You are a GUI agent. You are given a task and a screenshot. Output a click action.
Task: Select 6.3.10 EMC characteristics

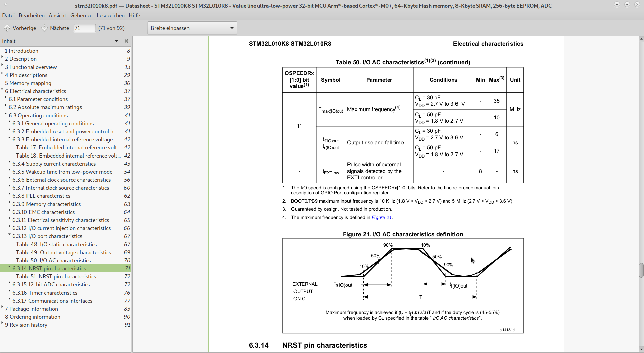tap(66, 212)
